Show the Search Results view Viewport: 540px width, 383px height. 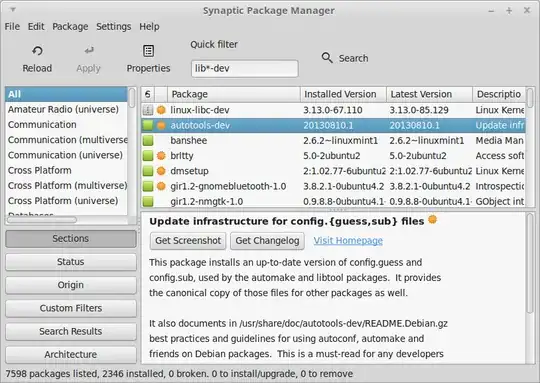click(71, 331)
